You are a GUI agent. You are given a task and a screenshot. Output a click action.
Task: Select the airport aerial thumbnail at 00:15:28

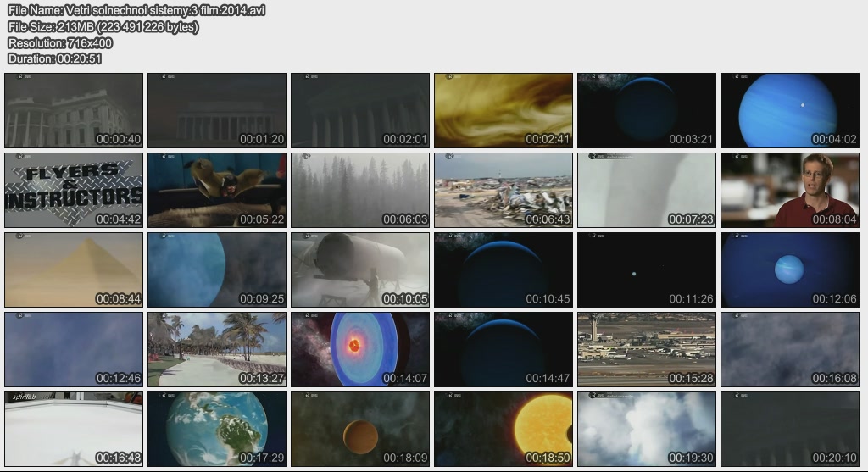click(x=647, y=349)
